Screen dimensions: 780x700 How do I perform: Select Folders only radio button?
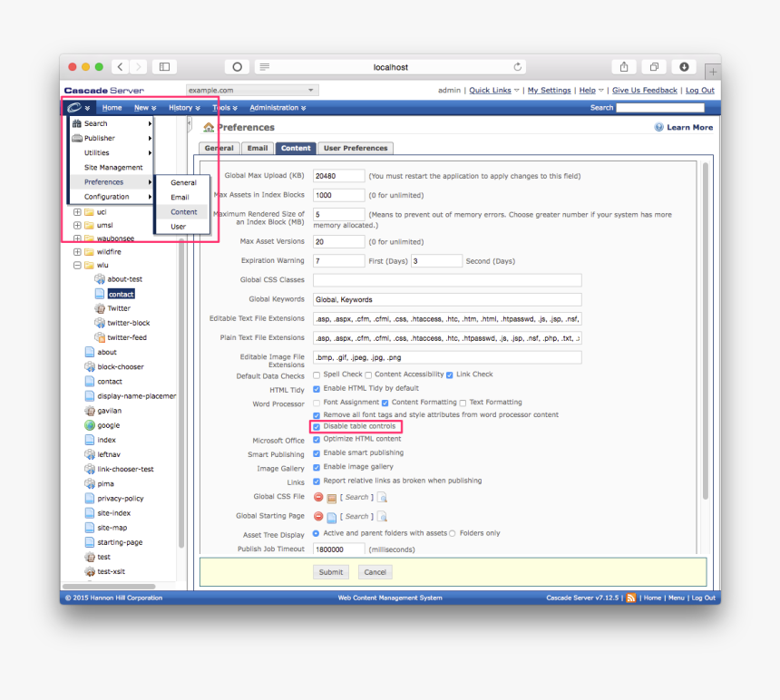pos(453,533)
